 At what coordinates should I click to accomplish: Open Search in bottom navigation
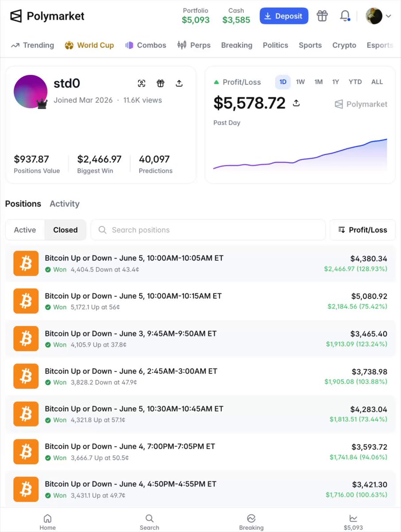tap(149, 522)
